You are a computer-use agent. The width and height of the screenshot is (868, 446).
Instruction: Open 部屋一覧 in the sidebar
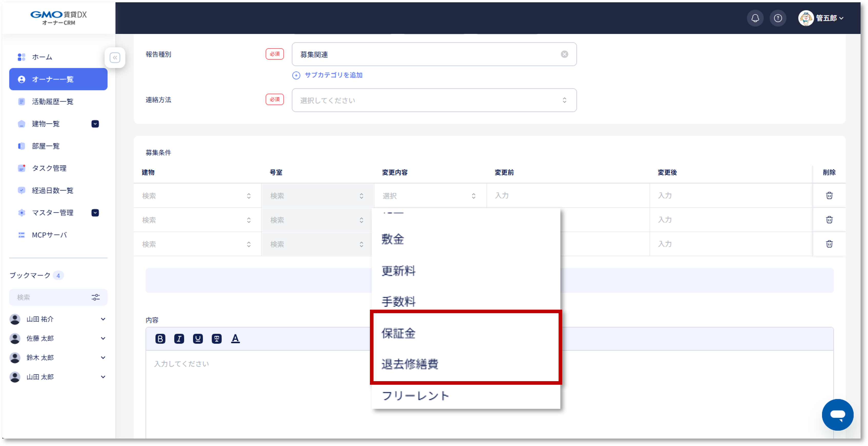click(x=58, y=146)
